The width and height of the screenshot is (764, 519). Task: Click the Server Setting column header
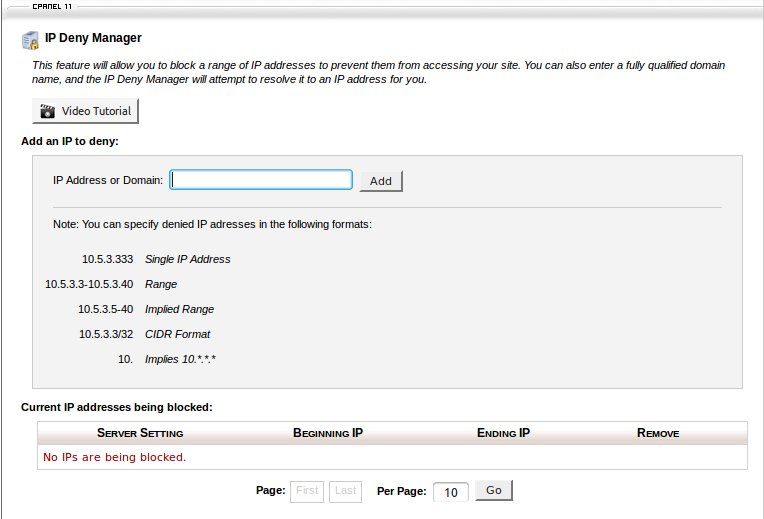140,433
